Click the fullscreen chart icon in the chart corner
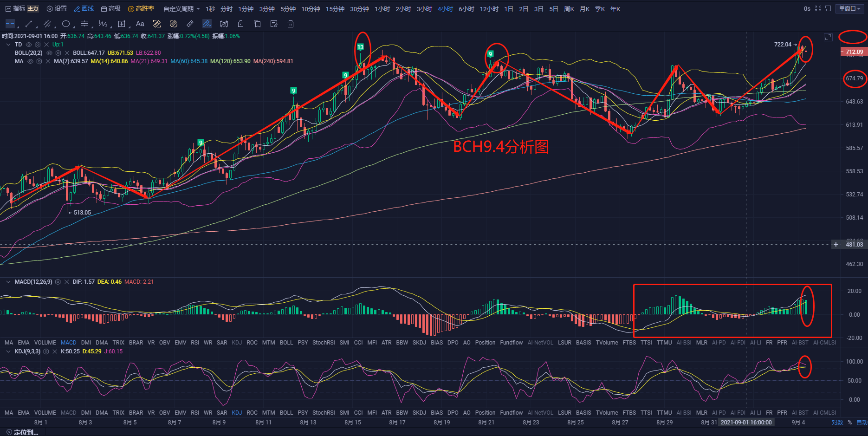 point(828,37)
